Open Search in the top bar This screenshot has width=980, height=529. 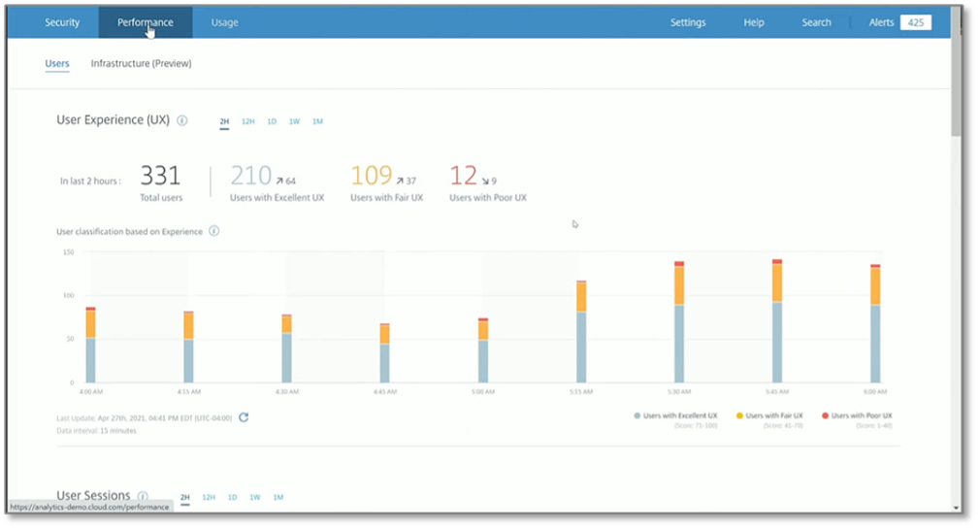coord(816,22)
